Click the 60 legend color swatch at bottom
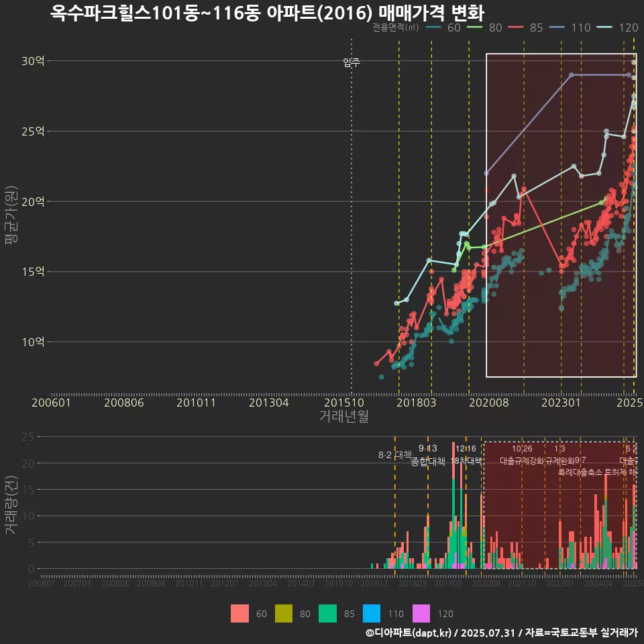This screenshot has height=644, width=644. pyautogui.click(x=239, y=614)
